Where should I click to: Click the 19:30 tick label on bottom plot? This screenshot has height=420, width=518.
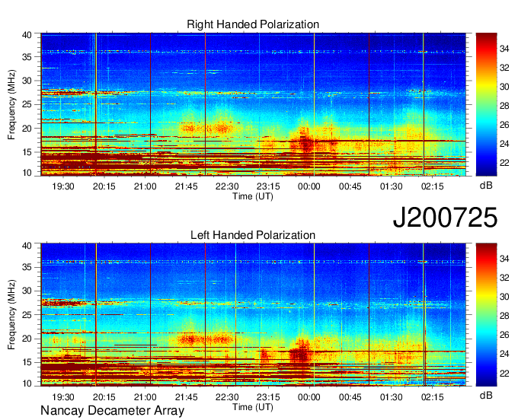[x=63, y=397]
